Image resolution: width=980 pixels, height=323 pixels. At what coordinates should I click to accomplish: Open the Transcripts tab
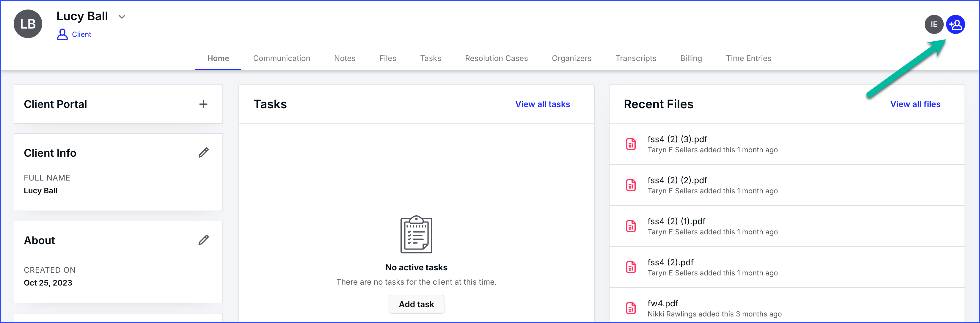click(636, 58)
